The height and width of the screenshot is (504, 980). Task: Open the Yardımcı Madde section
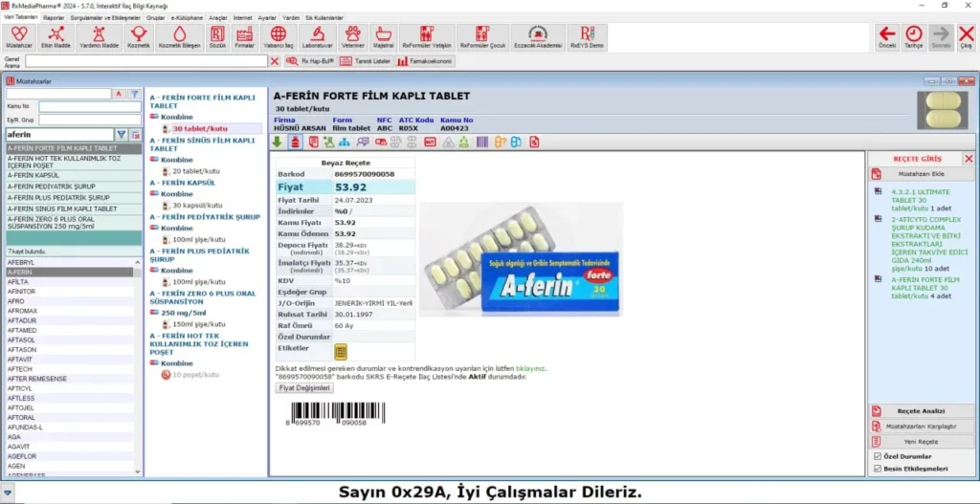99,37
